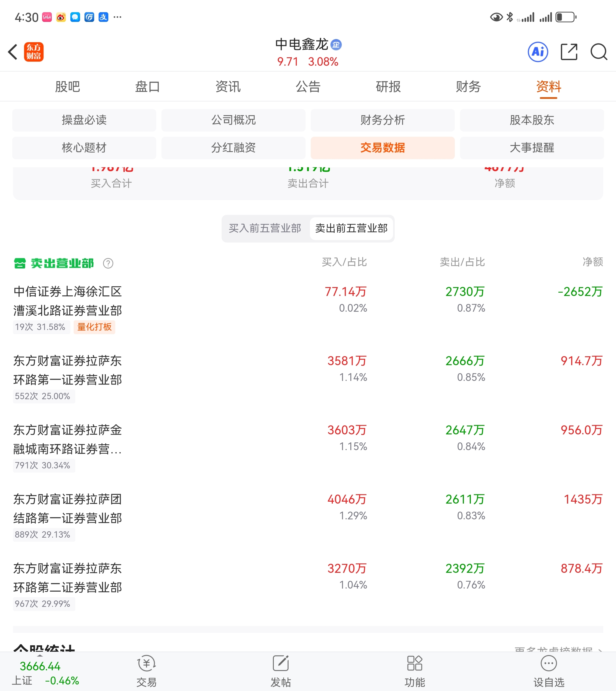
Task: Switch to 财务 tab
Action: tap(468, 87)
